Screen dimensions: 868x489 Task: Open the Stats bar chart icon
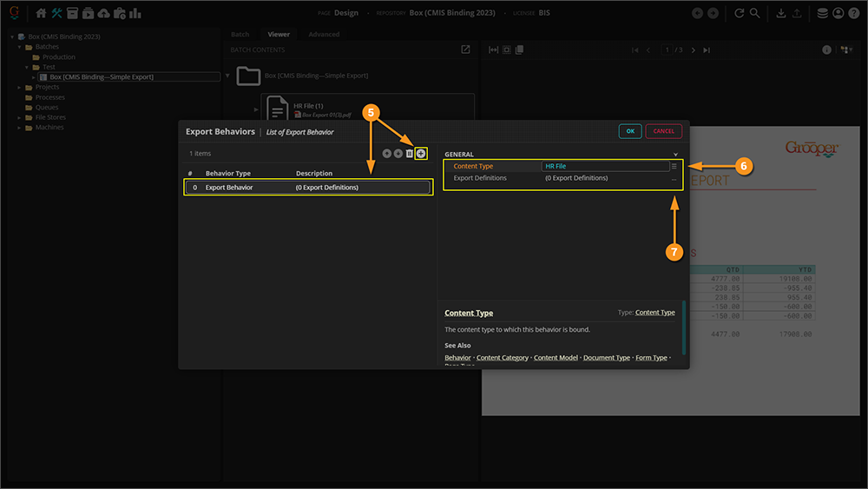(x=135, y=13)
